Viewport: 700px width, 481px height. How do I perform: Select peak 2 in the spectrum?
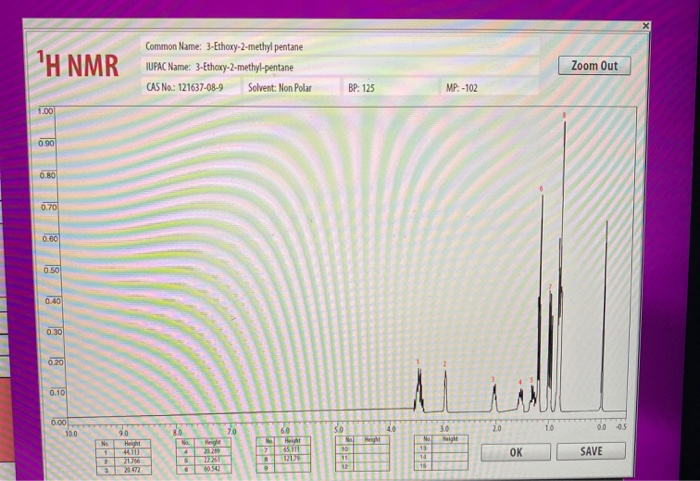coord(445,391)
